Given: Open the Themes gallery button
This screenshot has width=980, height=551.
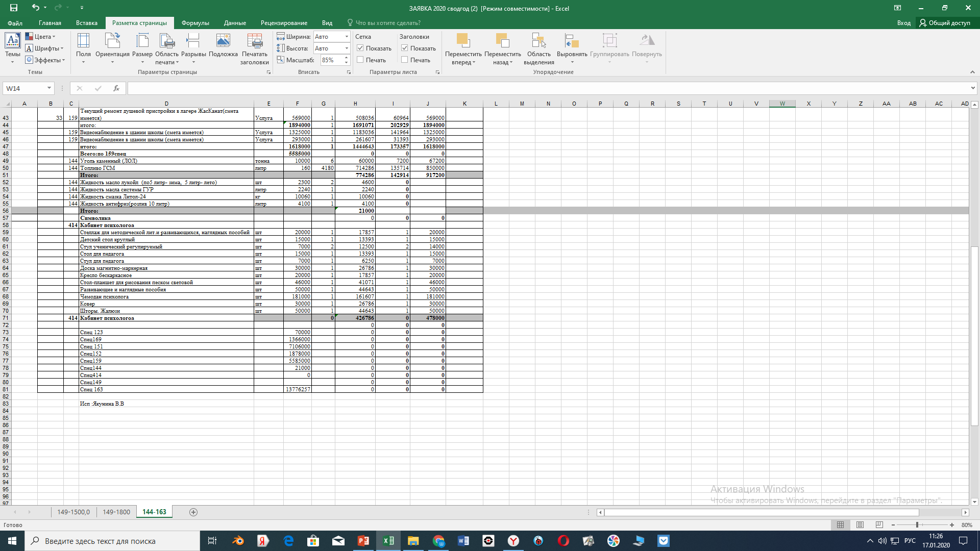Looking at the screenshot, I should (x=13, y=48).
